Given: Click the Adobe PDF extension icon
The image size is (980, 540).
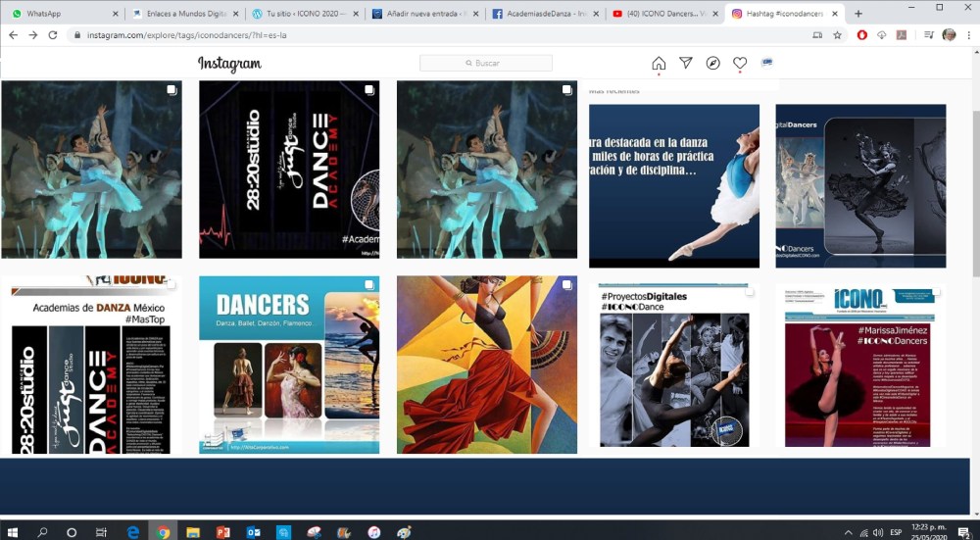Looking at the screenshot, I should (901, 34).
